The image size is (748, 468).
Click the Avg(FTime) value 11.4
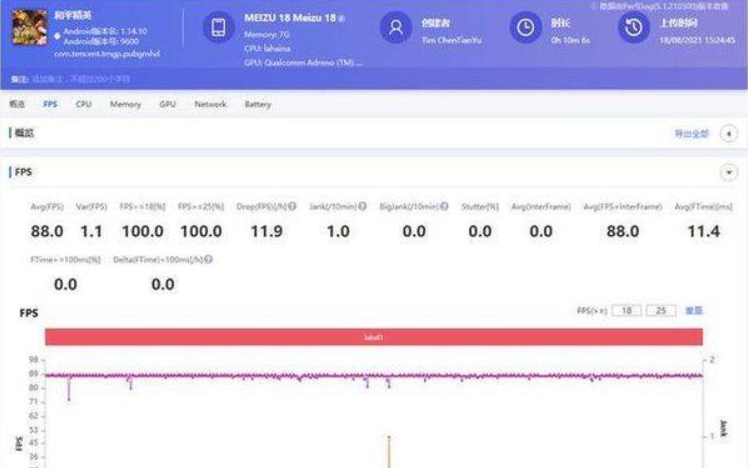click(x=704, y=231)
